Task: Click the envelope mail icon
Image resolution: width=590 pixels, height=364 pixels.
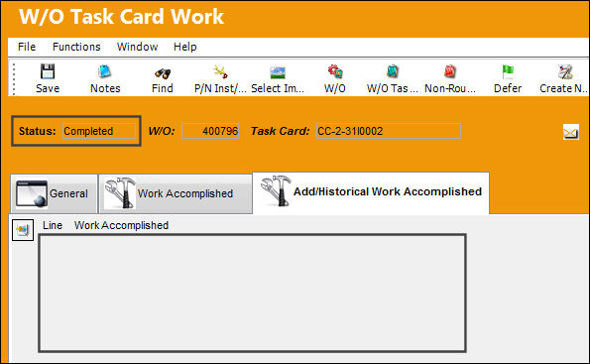Action: coord(571,132)
